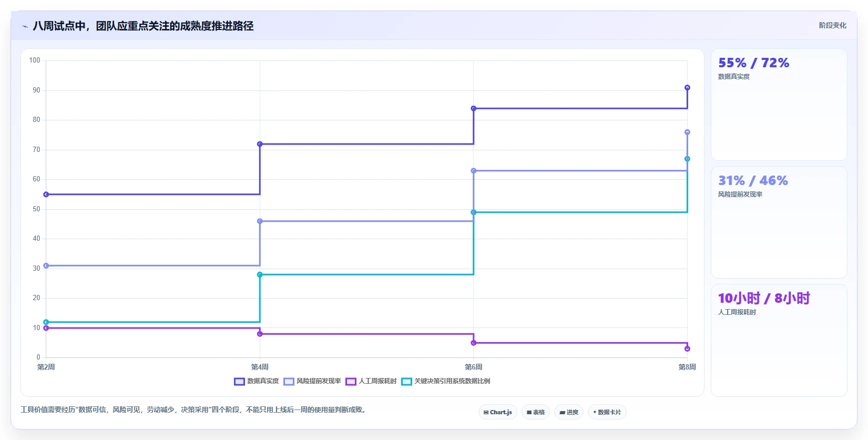The image size is (868, 440).
Task: Click the 进度 tag button
Action: tap(569, 412)
